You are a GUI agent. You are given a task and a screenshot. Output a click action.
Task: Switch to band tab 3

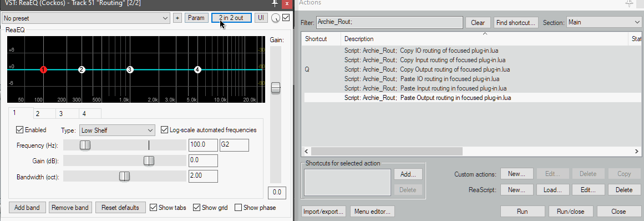(x=67, y=114)
